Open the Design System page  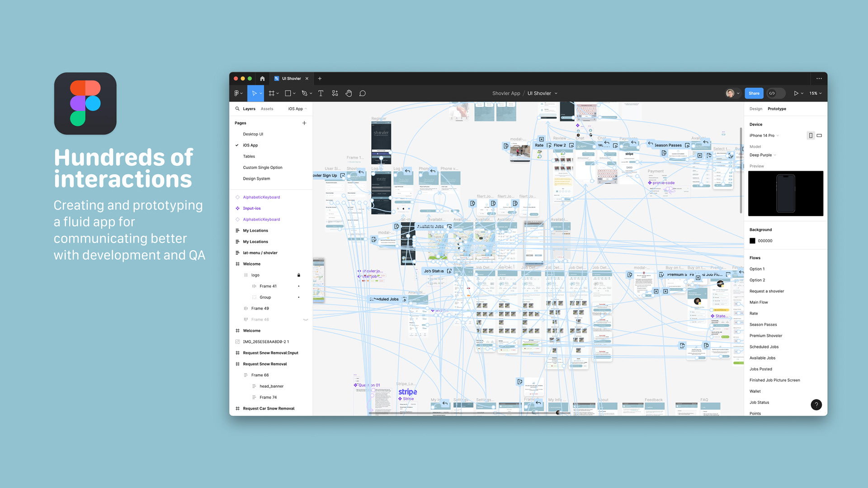pyautogui.click(x=256, y=179)
